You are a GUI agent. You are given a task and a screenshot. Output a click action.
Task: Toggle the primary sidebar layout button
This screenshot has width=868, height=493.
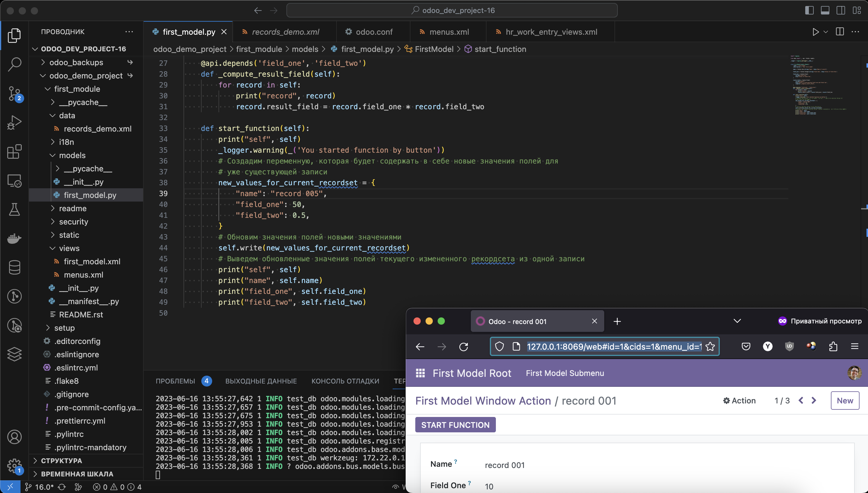click(x=809, y=11)
